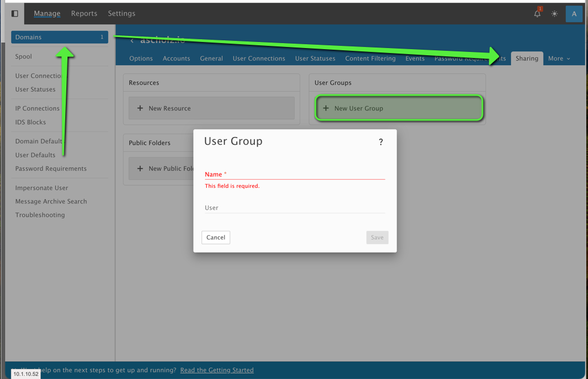This screenshot has height=379, width=588.
Task: Click the User field
Action: (x=294, y=208)
